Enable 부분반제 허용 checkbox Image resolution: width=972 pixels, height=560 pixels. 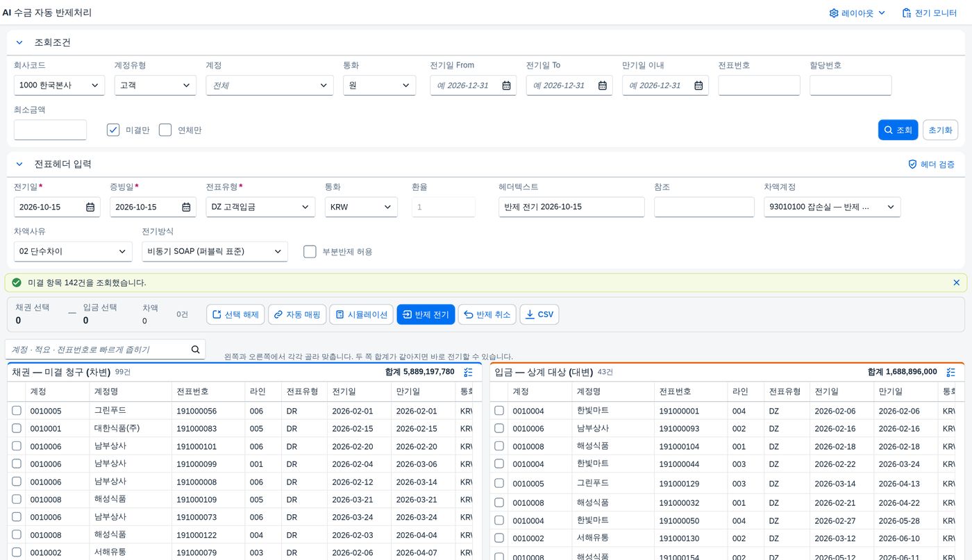[x=310, y=251]
